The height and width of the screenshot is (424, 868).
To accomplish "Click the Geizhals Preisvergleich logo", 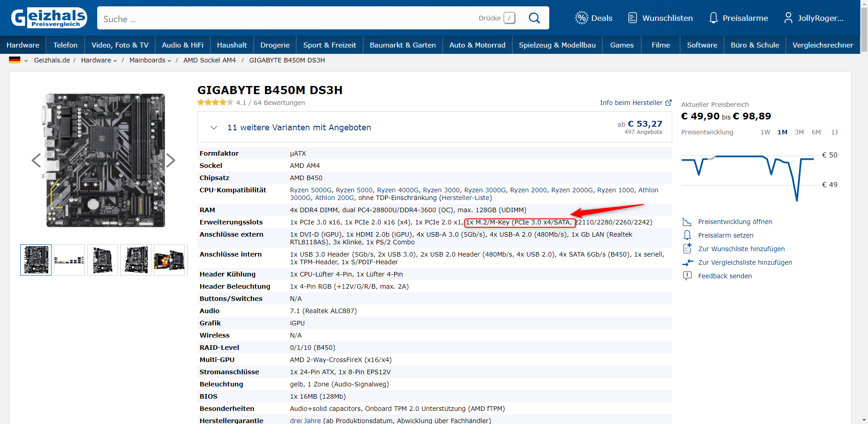I will click(x=49, y=18).
